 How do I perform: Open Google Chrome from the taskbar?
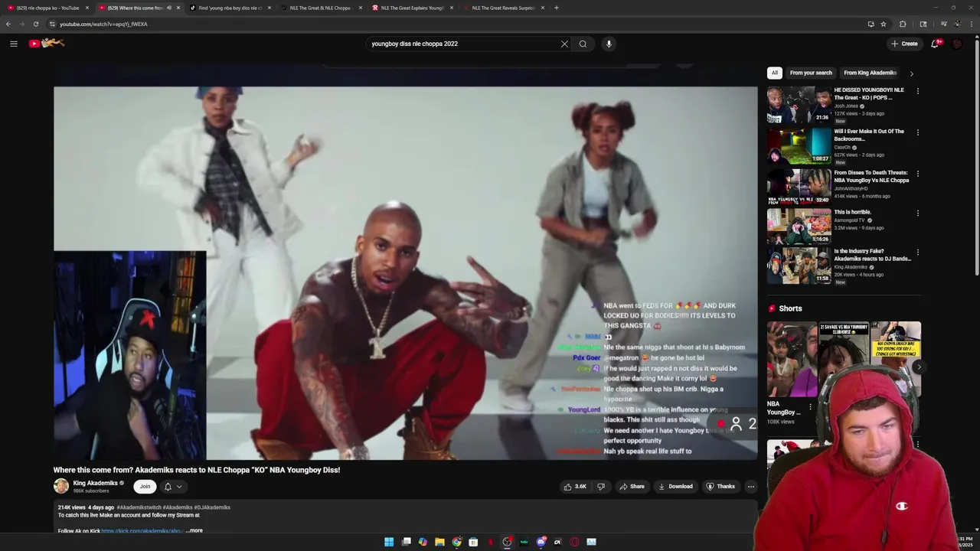pyautogui.click(x=456, y=542)
